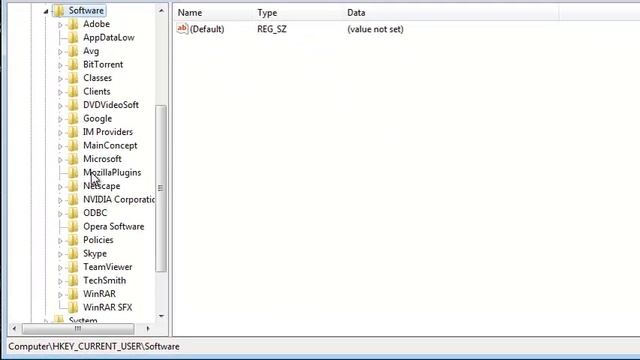Expand the TeamViewer key
Image resolution: width=640 pixels, height=360 pixels.
60,268
